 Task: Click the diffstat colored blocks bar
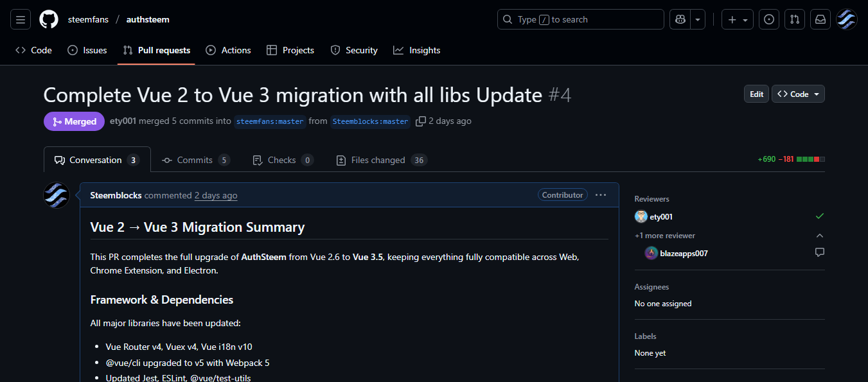pyautogui.click(x=811, y=159)
